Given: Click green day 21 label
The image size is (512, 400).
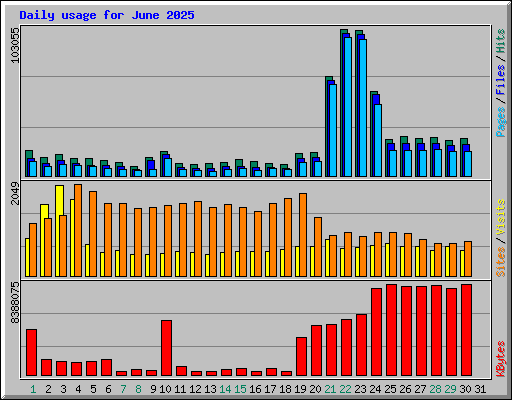Looking at the screenshot, I should (330, 389).
